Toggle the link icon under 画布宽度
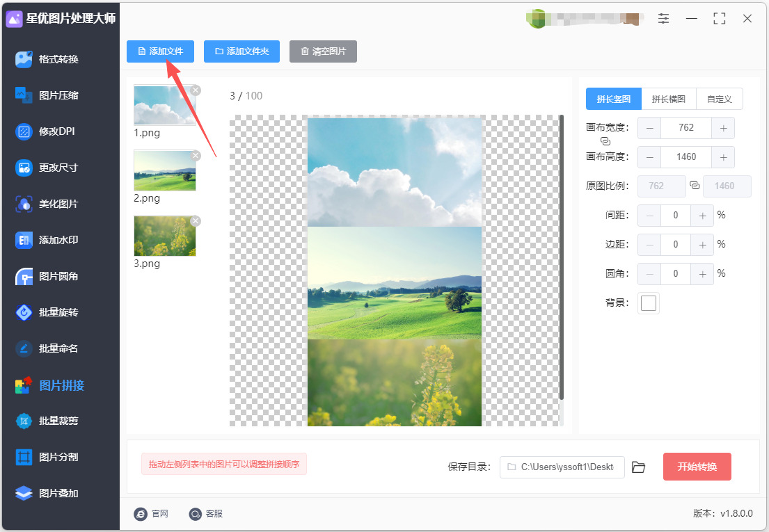This screenshot has width=769, height=532. click(x=605, y=141)
